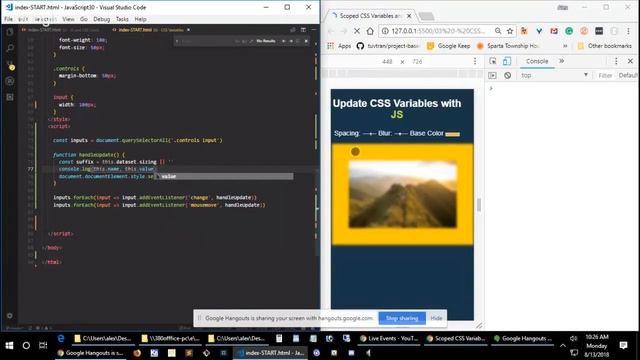Click the Chrome forward arrow
640x360 pixels.
[x=344, y=31]
